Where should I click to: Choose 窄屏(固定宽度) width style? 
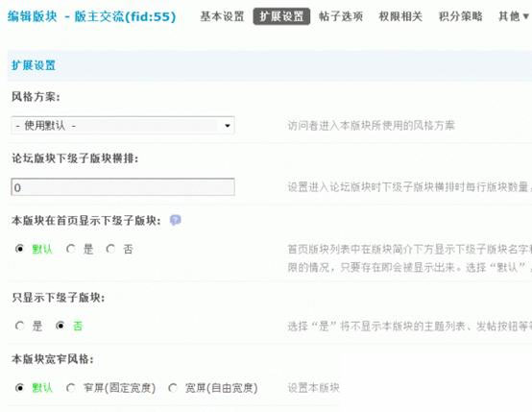tap(70, 388)
